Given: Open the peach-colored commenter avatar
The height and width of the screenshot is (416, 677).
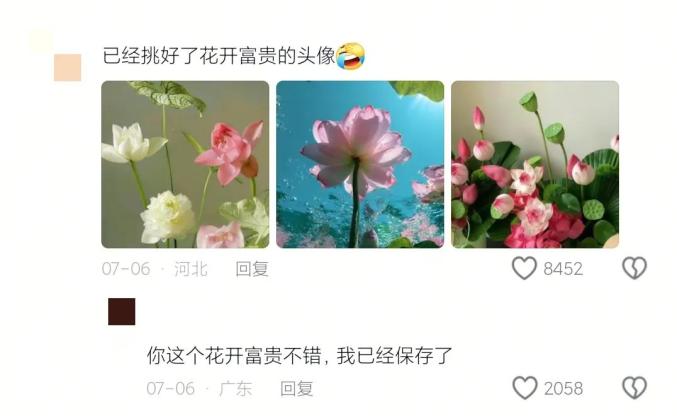Looking at the screenshot, I should pos(67,67).
